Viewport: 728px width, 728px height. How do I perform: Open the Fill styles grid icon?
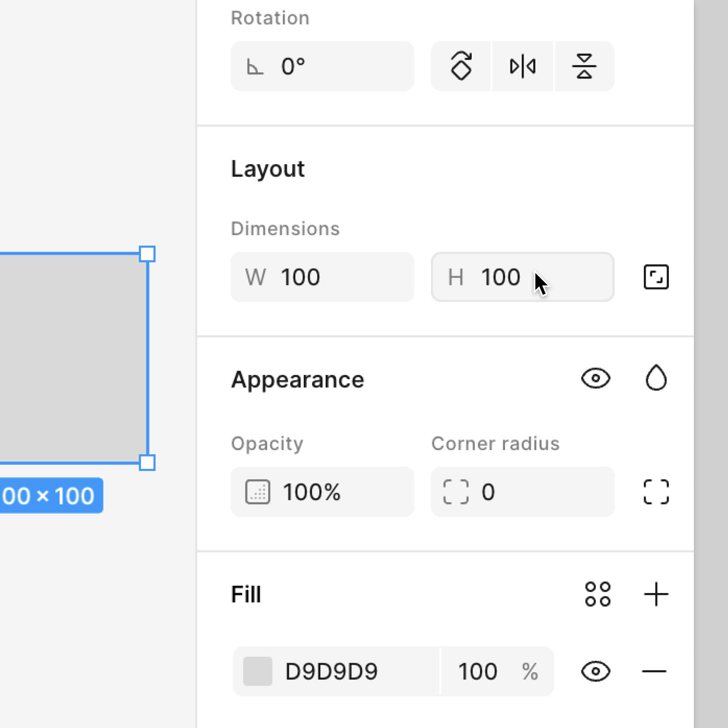pyautogui.click(x=598, y=594)
